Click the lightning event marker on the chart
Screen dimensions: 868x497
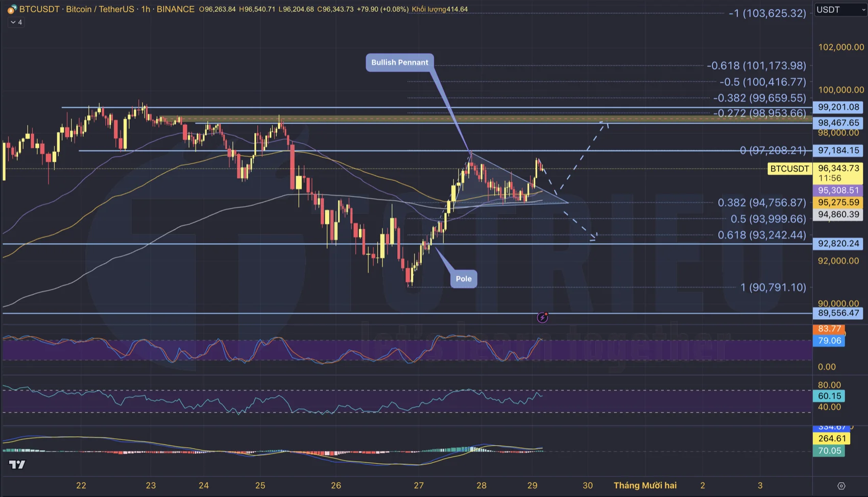tap(543, 318)
